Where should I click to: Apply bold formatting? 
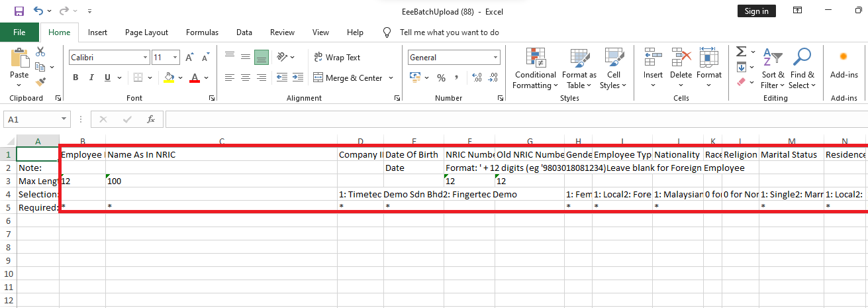point(75,77)
